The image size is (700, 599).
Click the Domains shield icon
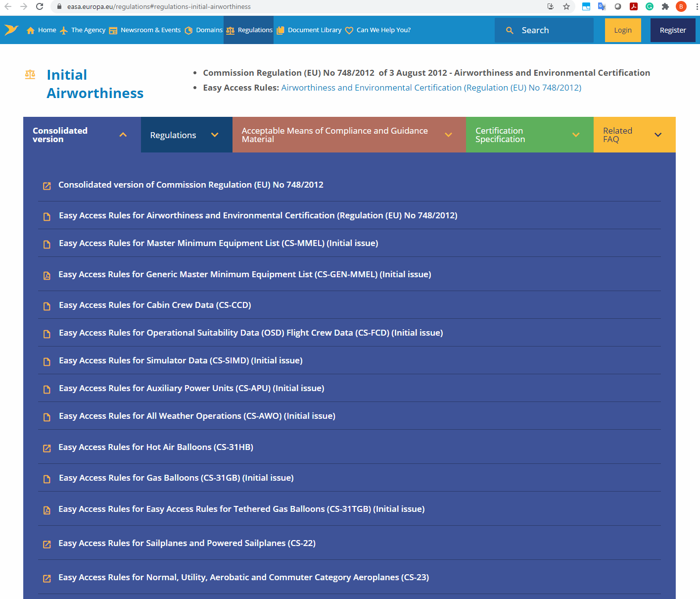point(188,31)
